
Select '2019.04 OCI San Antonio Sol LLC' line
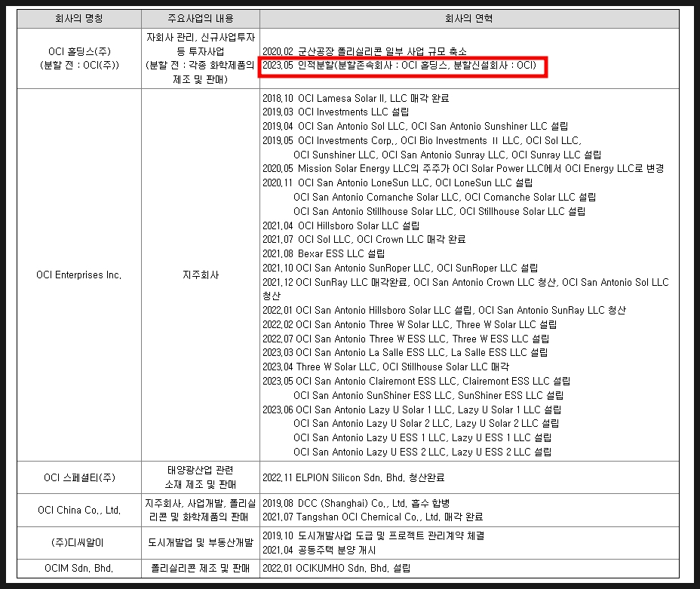click(415, 126)
